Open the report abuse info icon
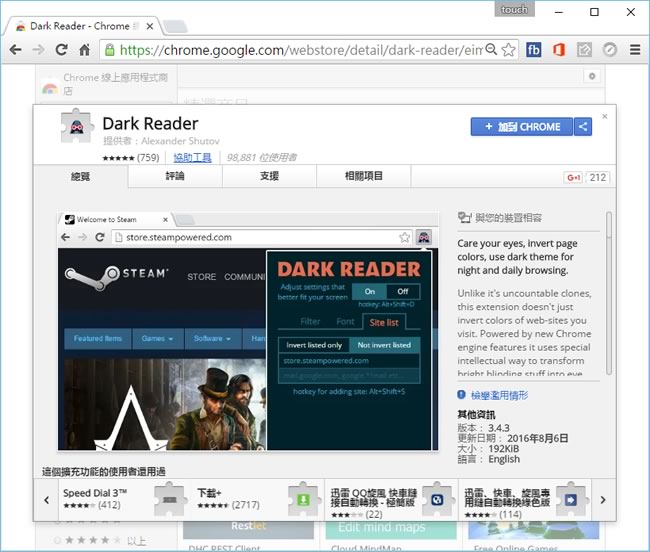This screenshot has width=650, height=552. [x=461, y=395]
